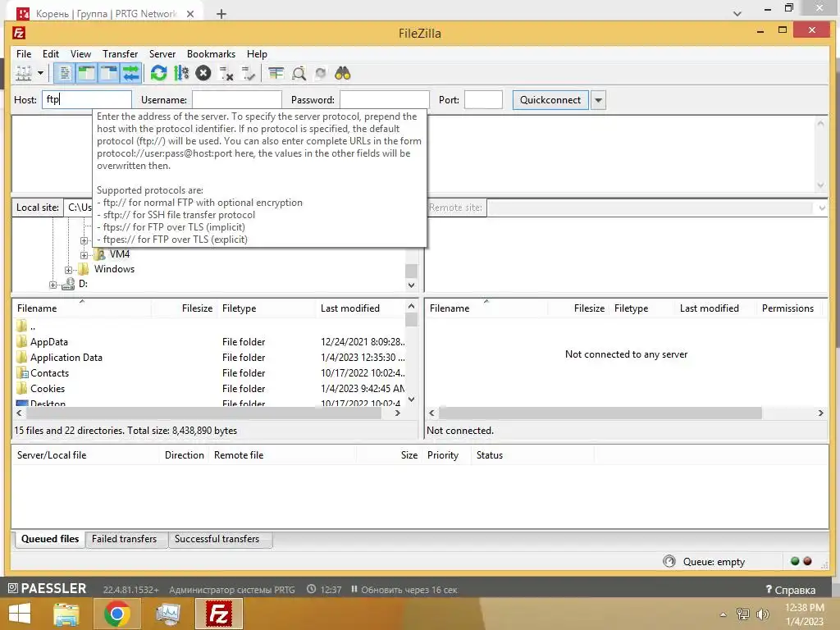
Task: Select the Application Data folder
Action: (66, 358)
